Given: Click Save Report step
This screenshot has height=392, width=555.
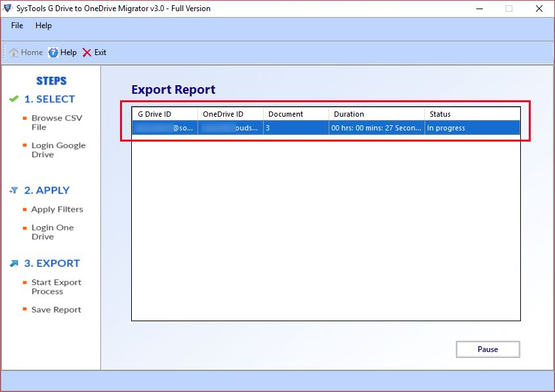Looking at the screenshot, I should [x=56, y=309].
